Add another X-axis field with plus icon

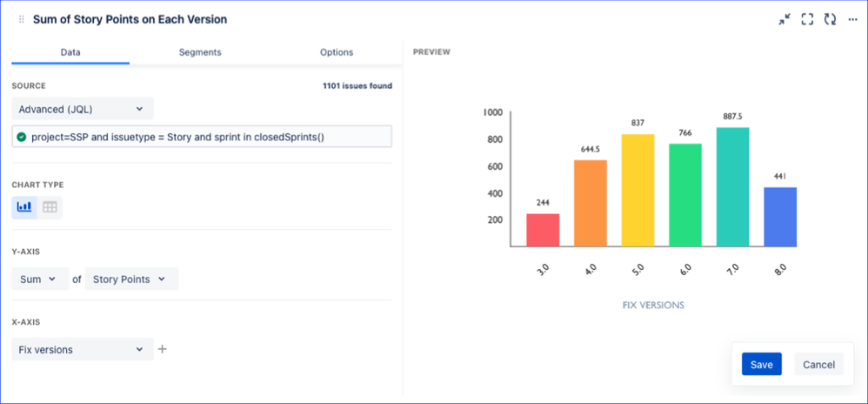tap(162, 349)
